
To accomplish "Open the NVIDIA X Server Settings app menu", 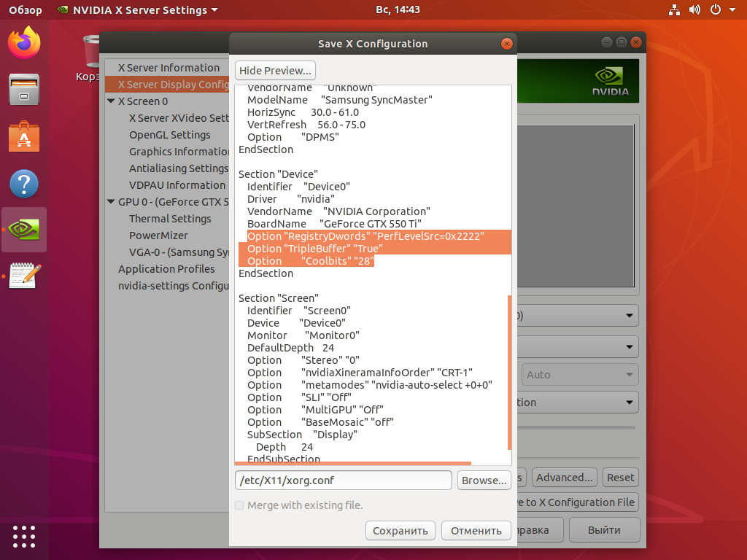I will 137,10.
